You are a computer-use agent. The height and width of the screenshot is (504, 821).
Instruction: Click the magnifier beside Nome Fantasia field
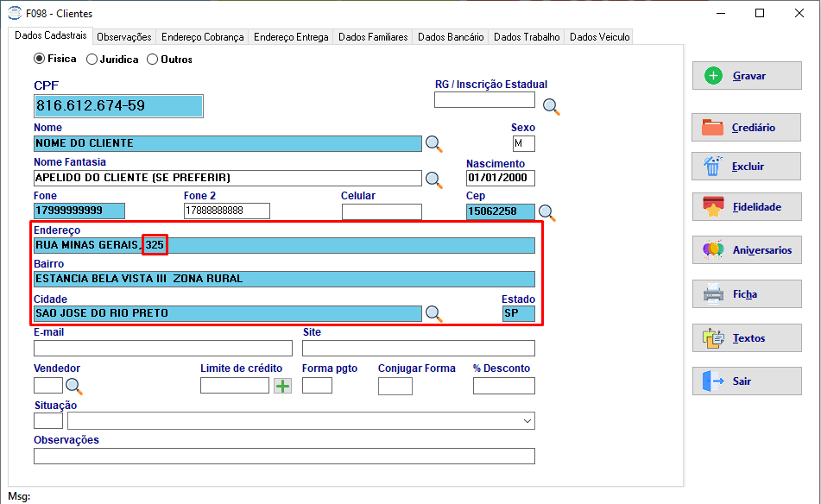coord(433,180)
